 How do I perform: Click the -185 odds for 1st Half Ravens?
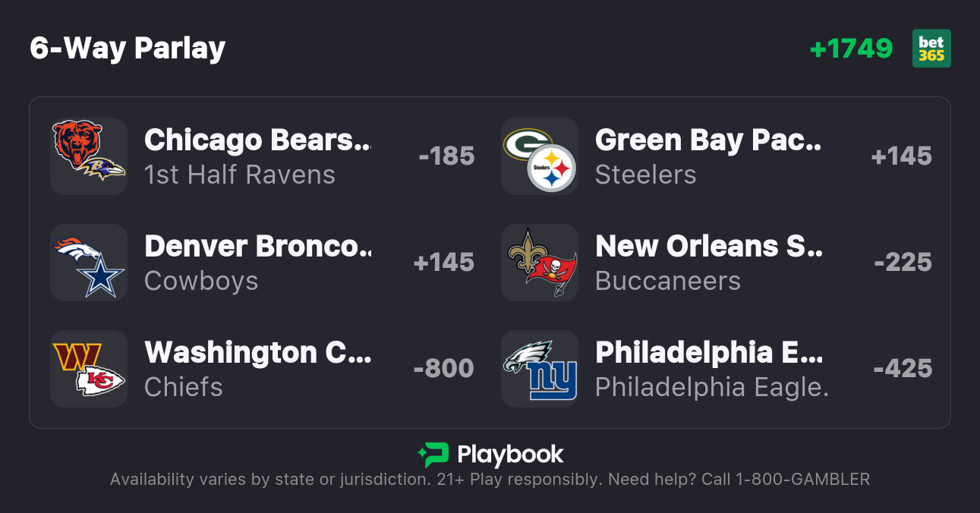click(x=446, y=156)
